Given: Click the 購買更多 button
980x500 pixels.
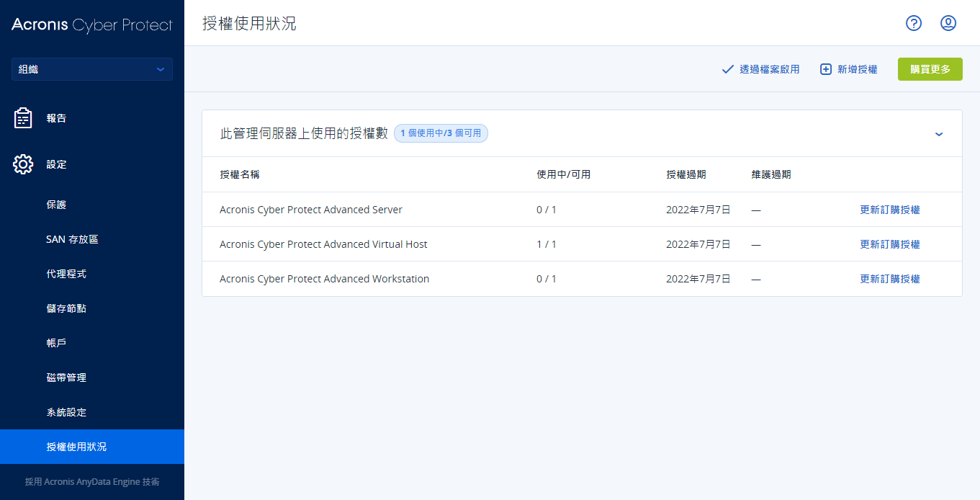Looking at the screenshot, I should (x=930, y=69).
